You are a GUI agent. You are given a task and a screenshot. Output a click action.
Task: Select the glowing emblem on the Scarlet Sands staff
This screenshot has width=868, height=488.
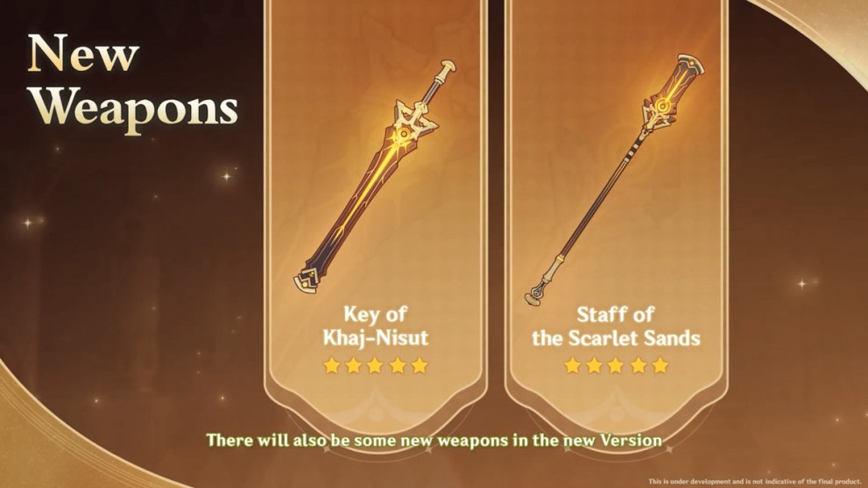coord(662,104)
